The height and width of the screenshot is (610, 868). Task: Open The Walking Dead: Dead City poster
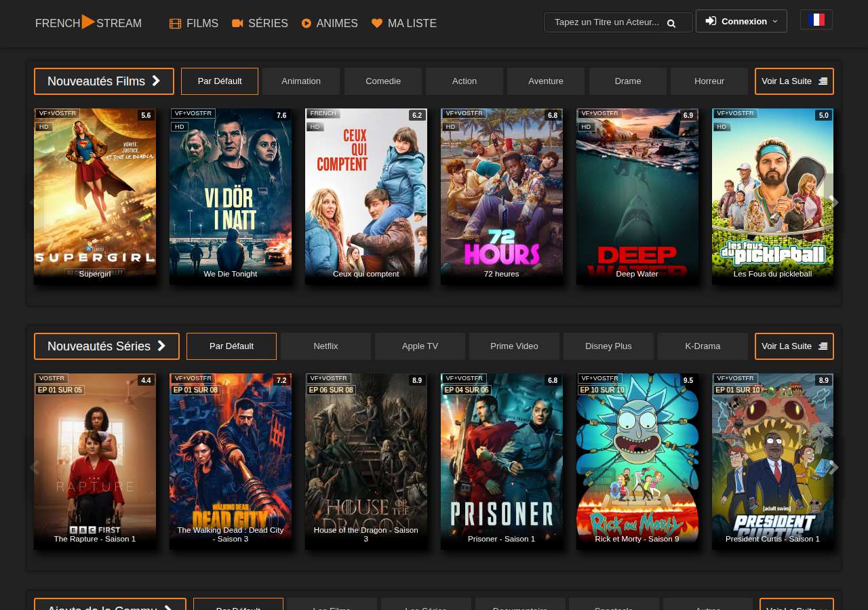pos(231,461)
